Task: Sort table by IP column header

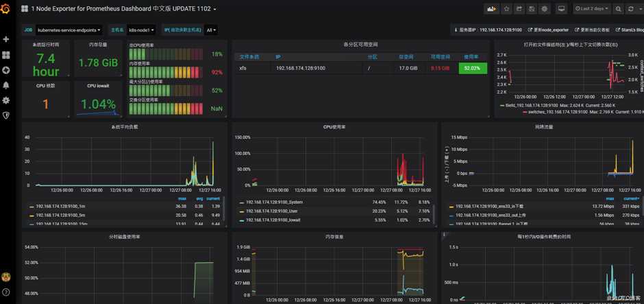Action: (x=278, y=57)
